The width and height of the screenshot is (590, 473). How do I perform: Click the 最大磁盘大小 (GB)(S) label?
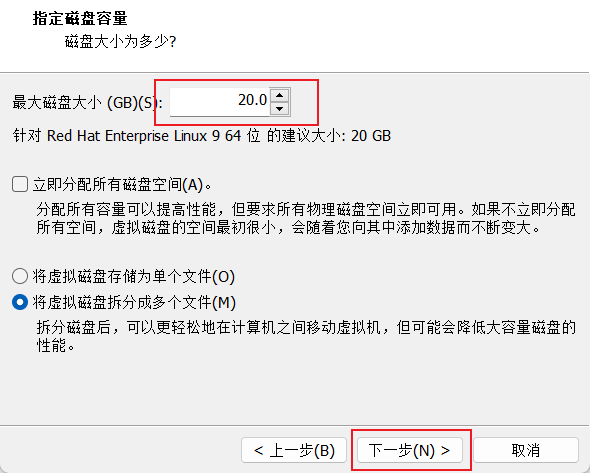(88, 102)
